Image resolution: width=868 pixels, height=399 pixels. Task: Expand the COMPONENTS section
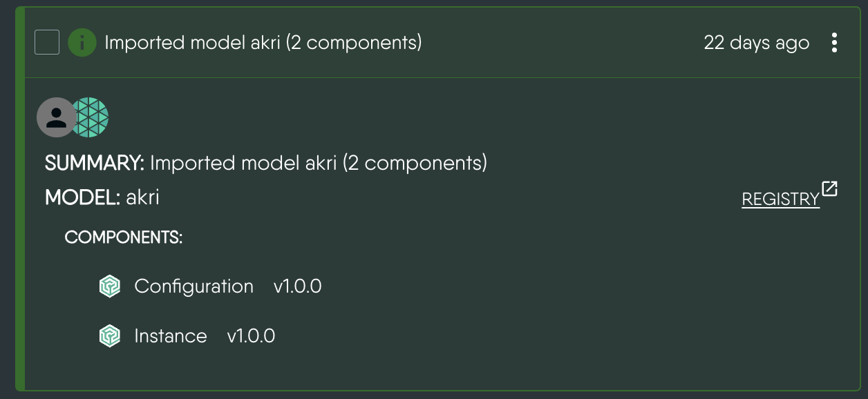(123, 236)
